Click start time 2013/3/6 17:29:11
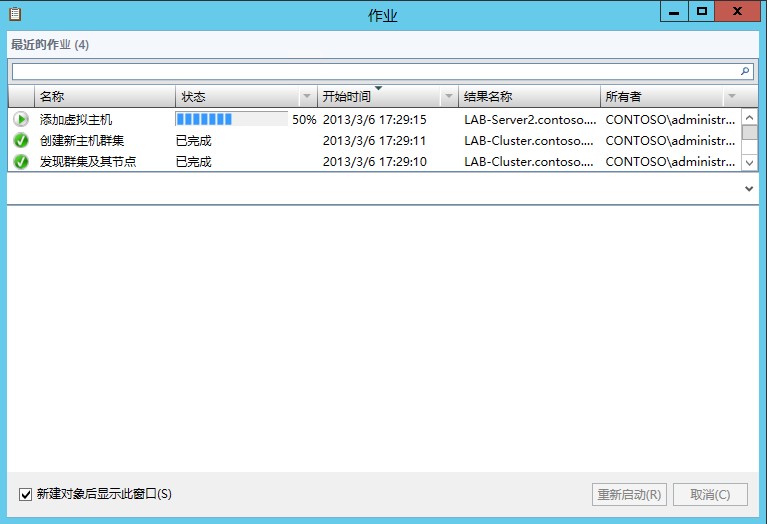Viewport: 767px width, 524px height. pyautogui.click(x=375, y=141)
